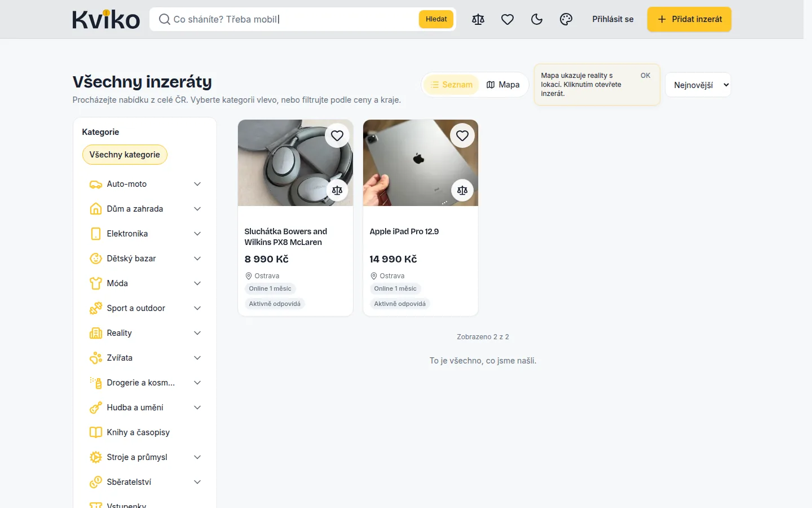Click Přihlásit se link

click(x=613, y=19)
